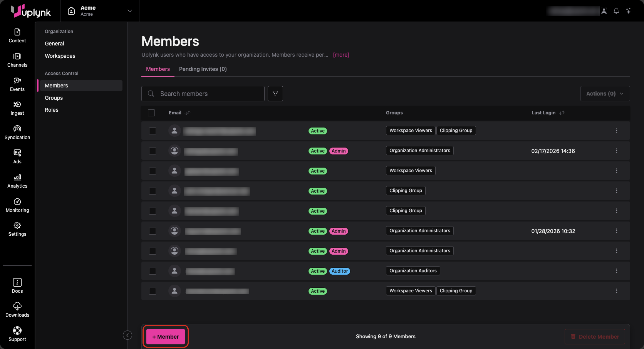Expand description via the [more] link
The height and width of the screenshot is (349, 644).
click(341, 55)
